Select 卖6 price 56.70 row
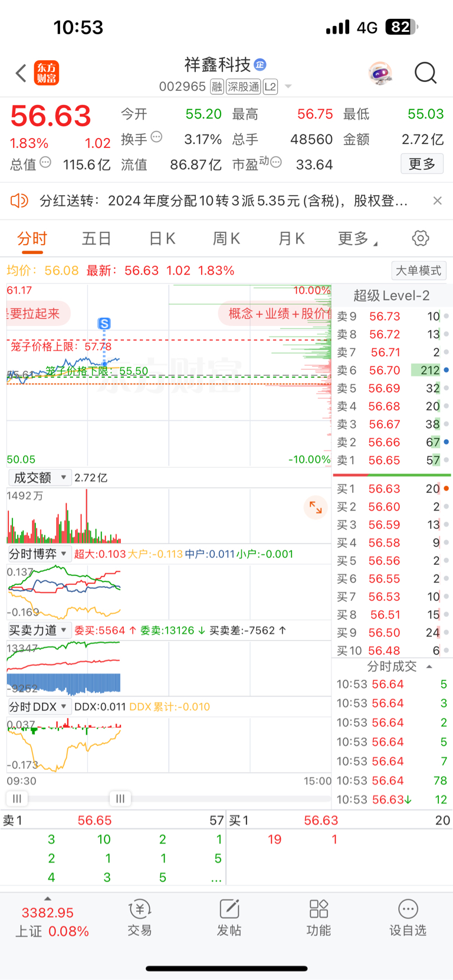This screenshot has width=453, height=980. point(392,370)
